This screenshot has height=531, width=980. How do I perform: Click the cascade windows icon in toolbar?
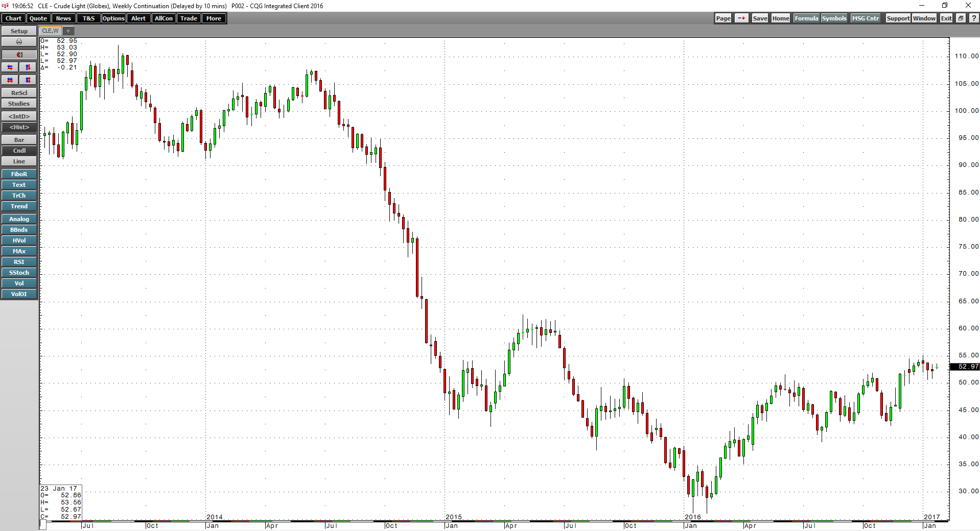(x=961, y=18)
